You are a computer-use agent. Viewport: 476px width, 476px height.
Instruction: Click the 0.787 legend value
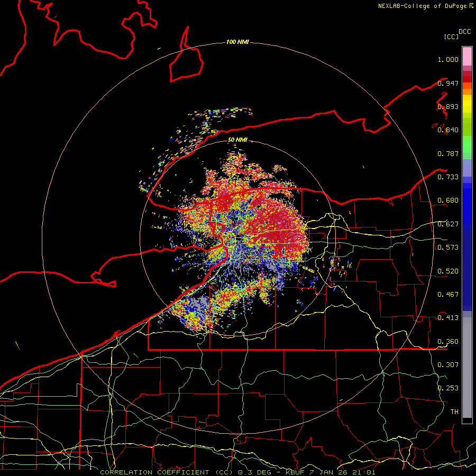[x=448, y=153]
